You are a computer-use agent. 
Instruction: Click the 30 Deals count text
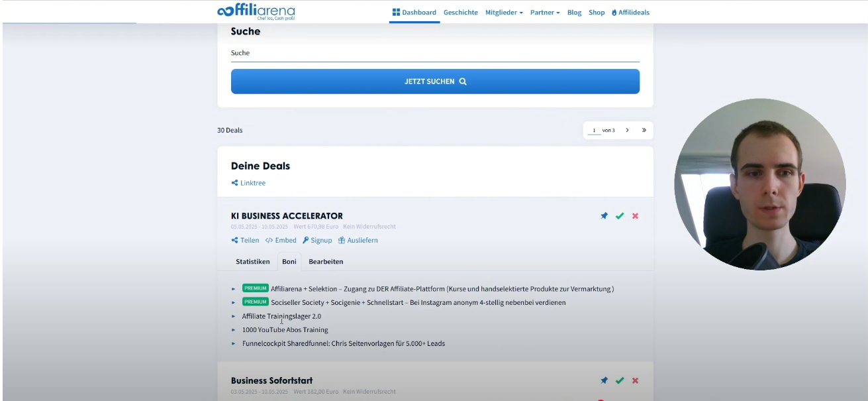tap(230, 130)
